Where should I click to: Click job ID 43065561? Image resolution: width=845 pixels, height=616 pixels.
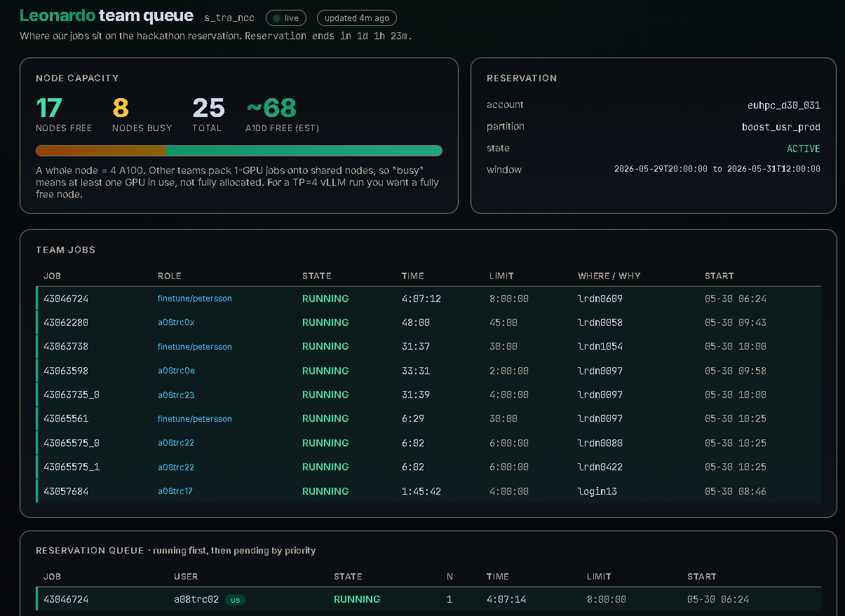[x=66, y=419]
